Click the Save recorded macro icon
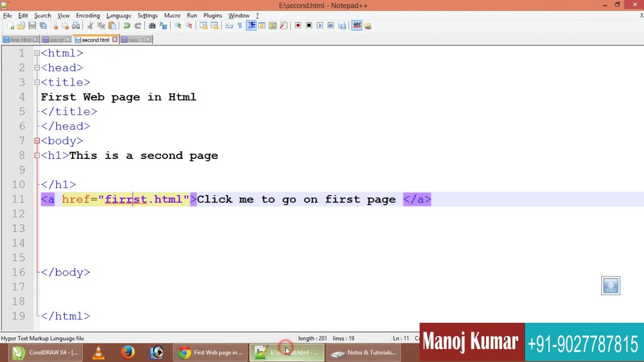Screen dimensions: 644x362 pos(342,26)
